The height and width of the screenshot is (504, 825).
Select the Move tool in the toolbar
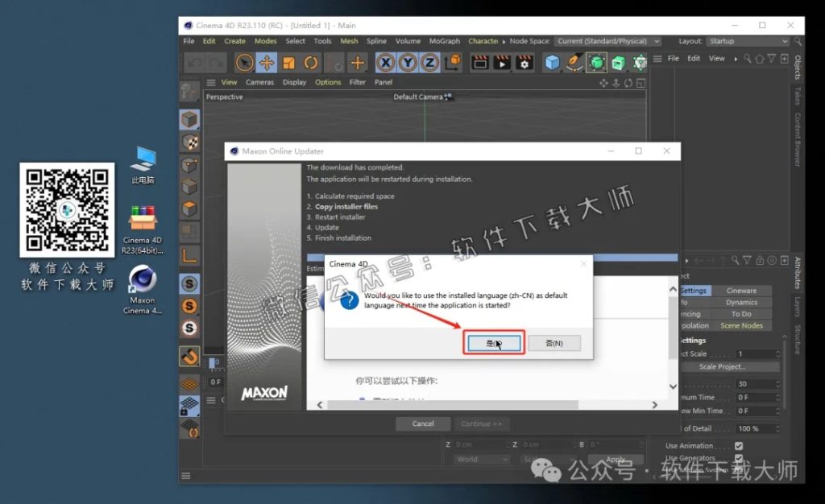pyautogui.click(x=267, y=62)
